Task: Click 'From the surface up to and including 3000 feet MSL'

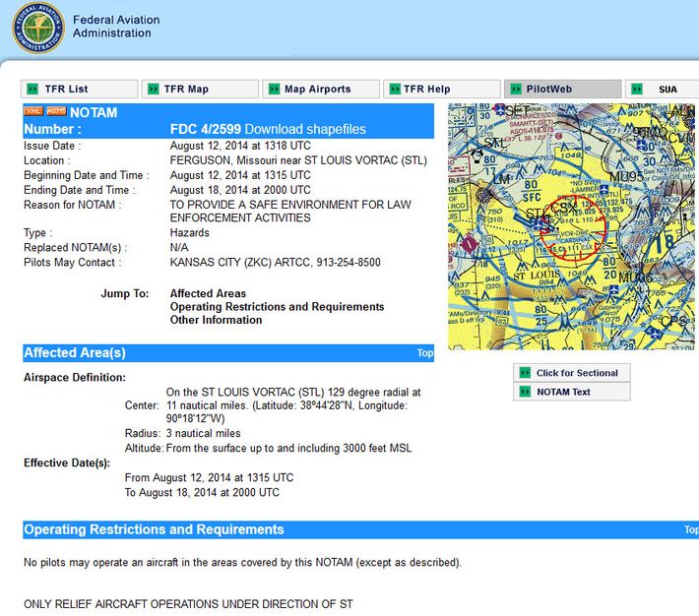Action: point(288,448)
